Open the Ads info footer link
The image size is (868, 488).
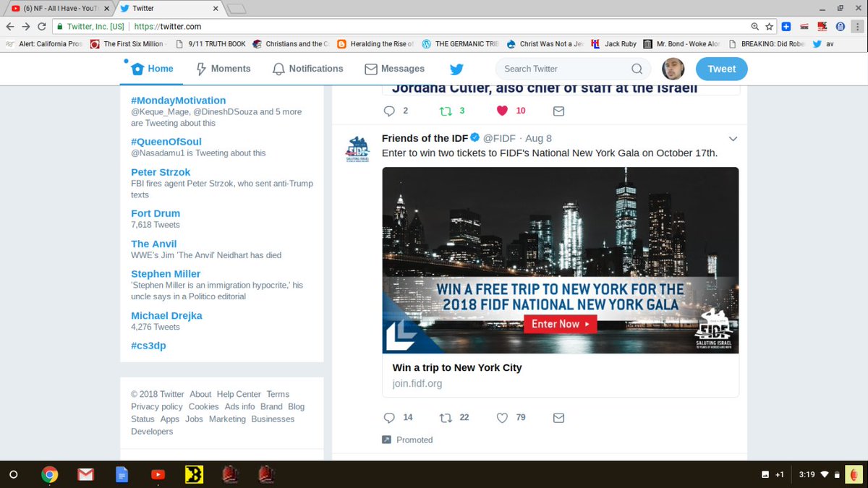tap(239, 406)
